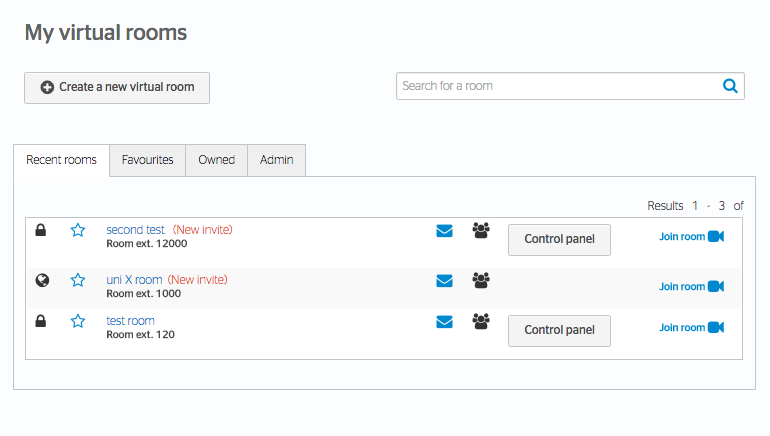
Task: Click the search magnifier icon
Action: tap(730, 86)
